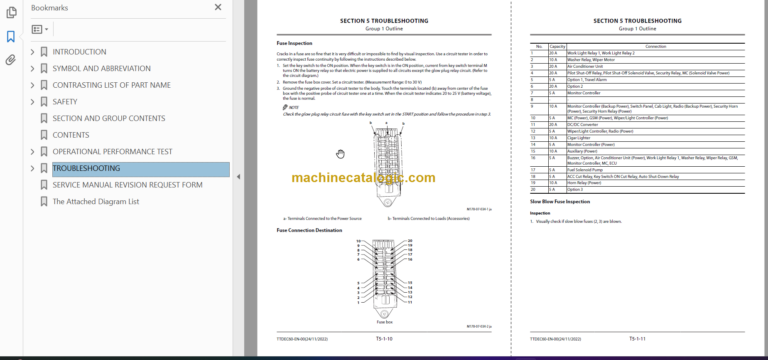The image size is (768, 360).
Task: Click page number TS-1-10
Action: point(384,339)
